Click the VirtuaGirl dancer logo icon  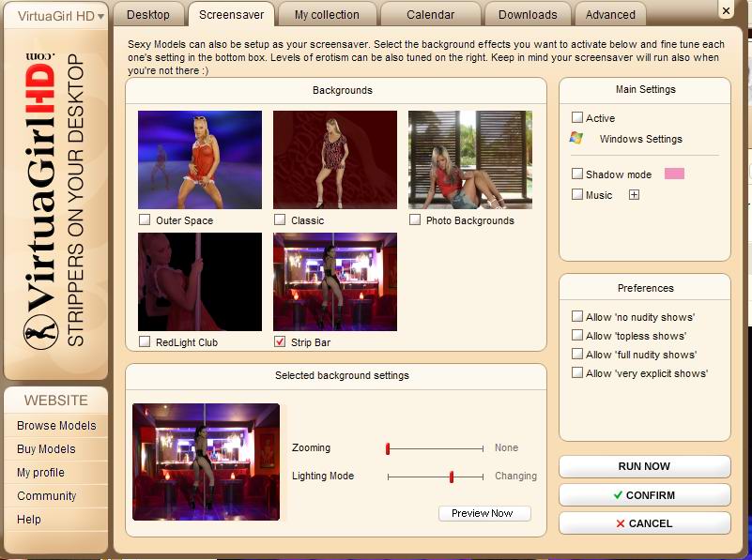pos(40,331)
